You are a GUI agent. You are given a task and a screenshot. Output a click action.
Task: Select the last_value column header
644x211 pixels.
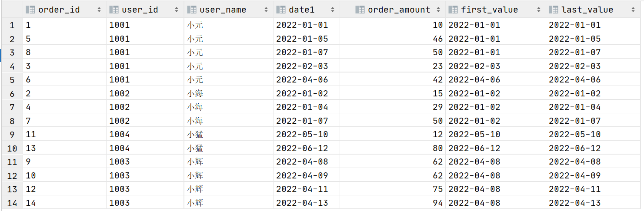[x=594, y=10]
